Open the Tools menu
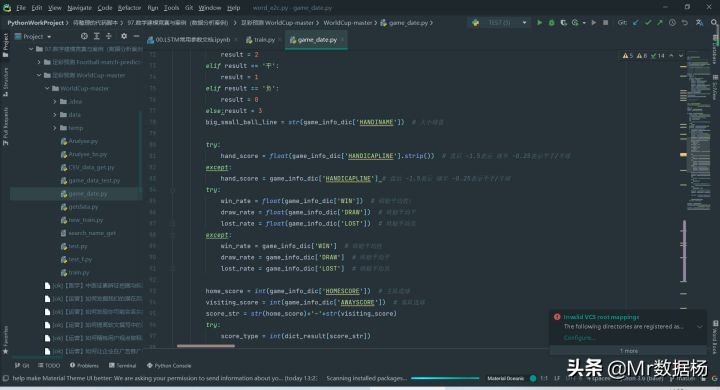Screen dimensions: 720x390 [x=171, y=8]
